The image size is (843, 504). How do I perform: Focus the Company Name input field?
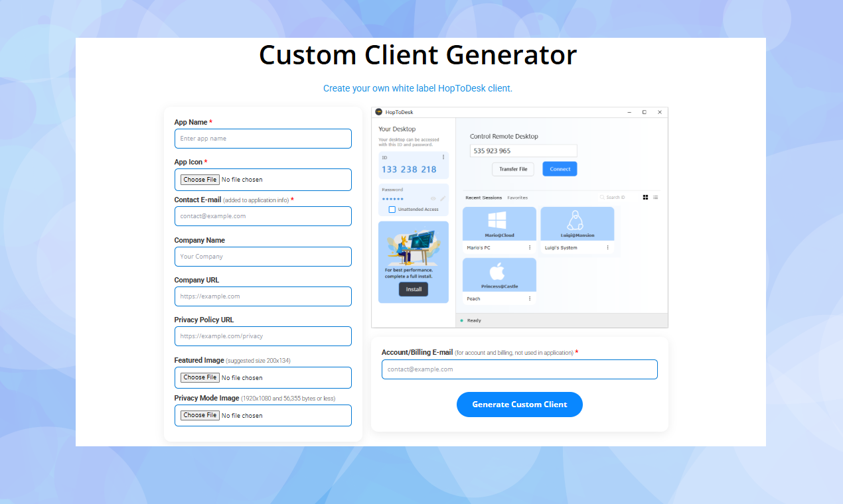click(x=263, y=257)
